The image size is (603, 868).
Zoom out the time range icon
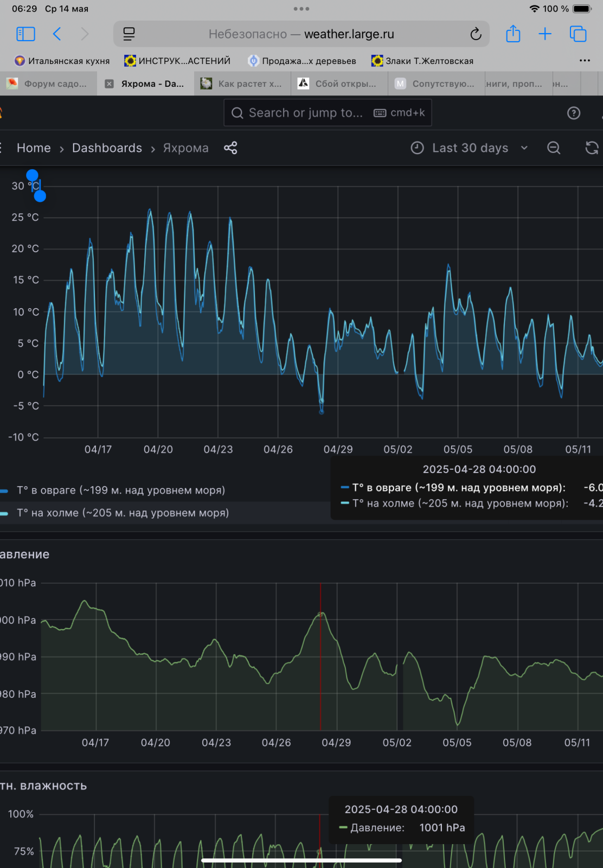[x=554, y=148]
